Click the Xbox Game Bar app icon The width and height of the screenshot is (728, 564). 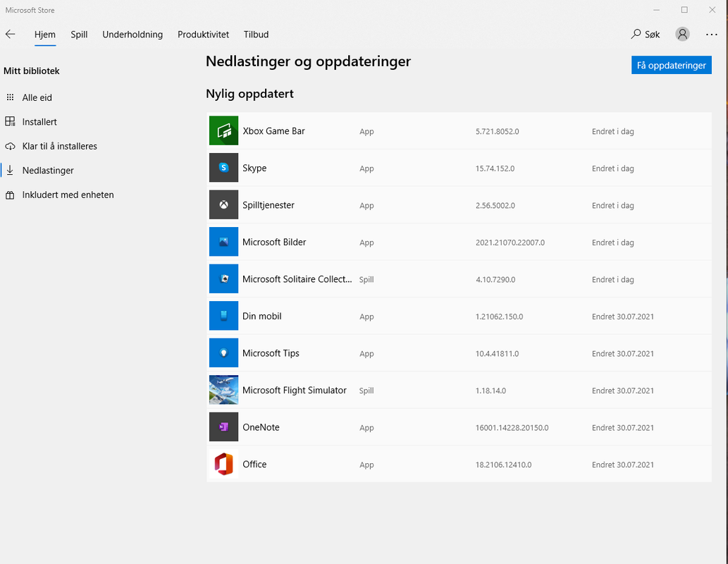point(223,130)
